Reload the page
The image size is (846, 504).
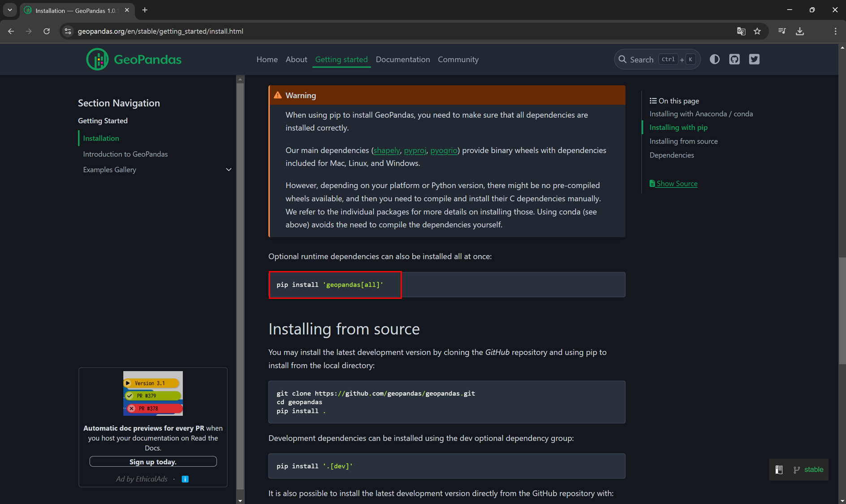point(47,31)
